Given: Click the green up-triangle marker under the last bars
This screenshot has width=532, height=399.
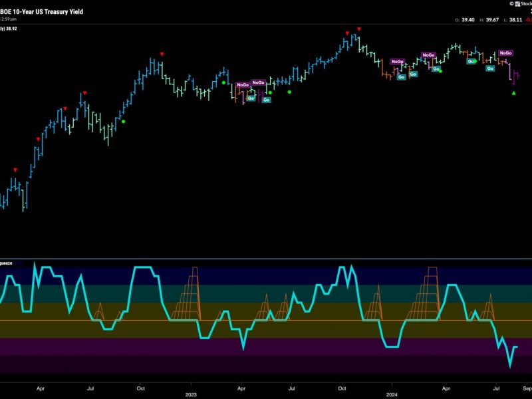Looking at the screenshot, I should click(513, 93).
